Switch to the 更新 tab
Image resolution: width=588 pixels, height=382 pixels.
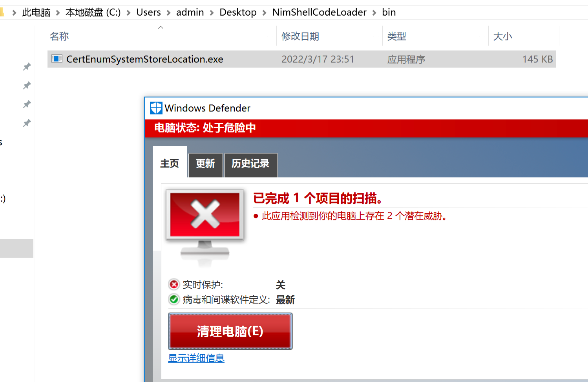(205, 165)
